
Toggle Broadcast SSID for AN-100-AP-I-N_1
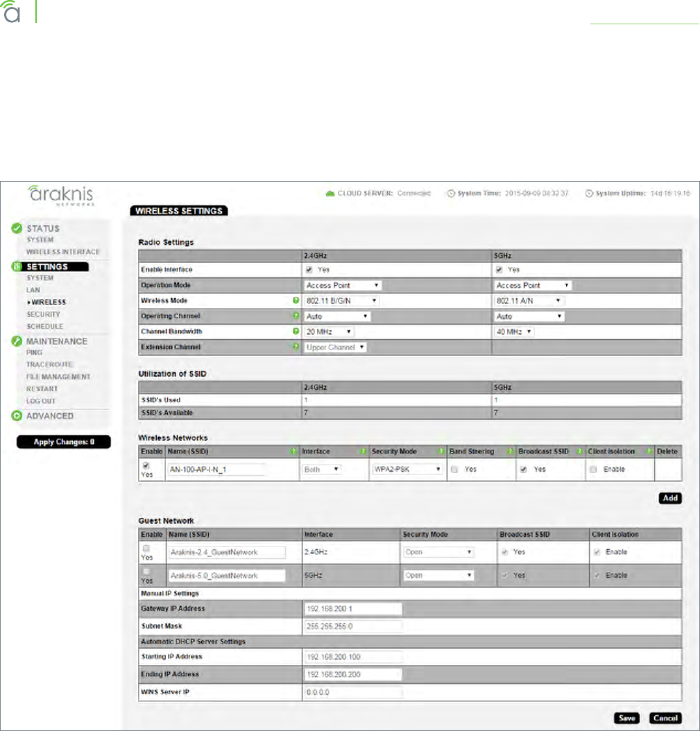coord(523,470)
